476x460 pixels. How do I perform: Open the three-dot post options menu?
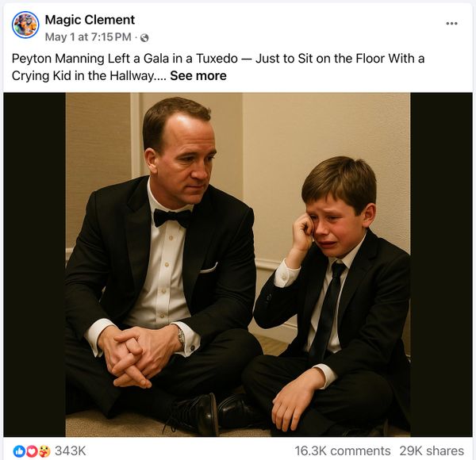[451, 23]
